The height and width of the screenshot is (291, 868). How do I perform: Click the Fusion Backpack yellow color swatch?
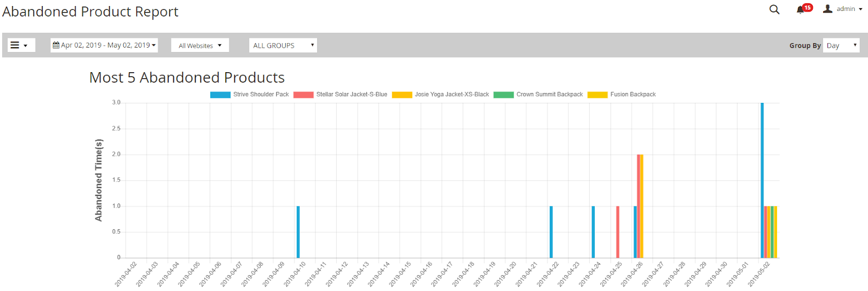597,95
